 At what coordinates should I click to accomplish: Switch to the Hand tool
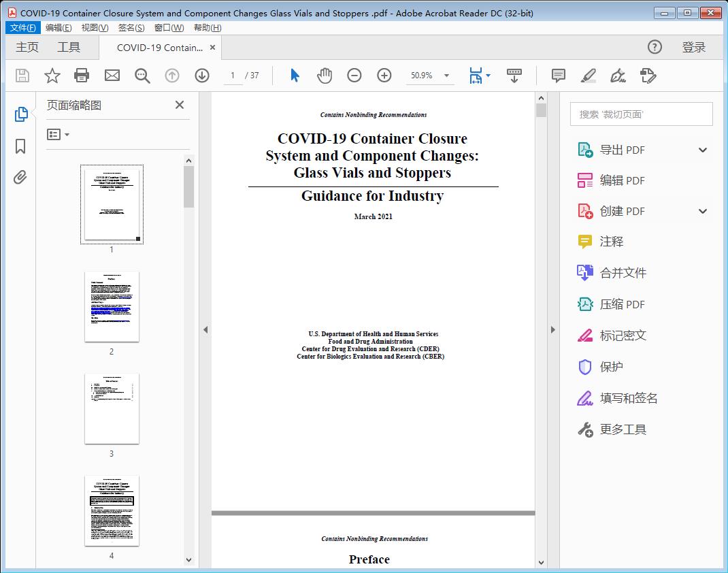pos(325,76)
